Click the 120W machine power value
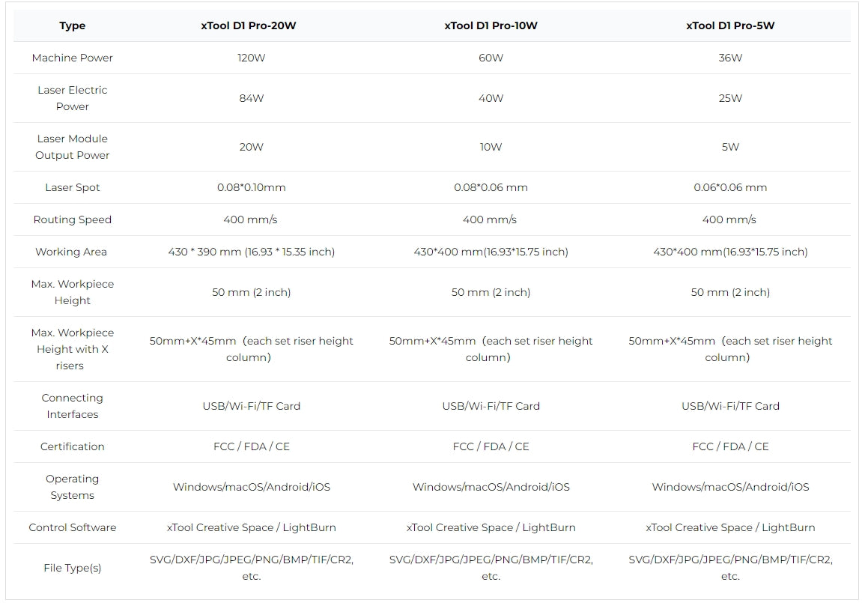Screen dimensions: 868x603 click(x=252, y=58)
